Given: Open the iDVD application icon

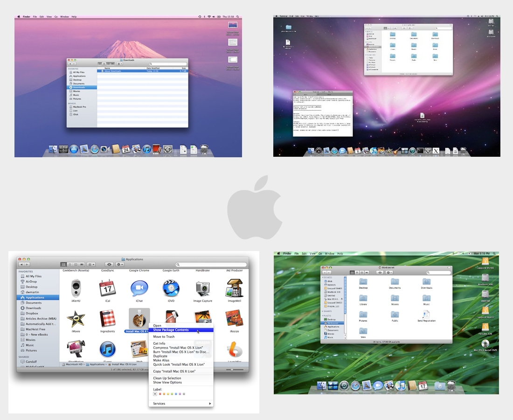Looking at the screenshot, I should [x=171, y=288].
